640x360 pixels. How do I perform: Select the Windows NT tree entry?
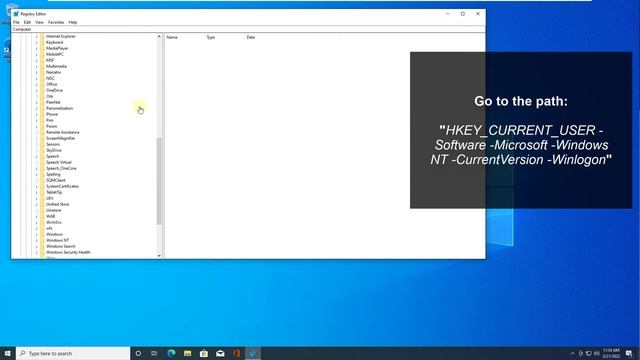(x=58, y=240)
